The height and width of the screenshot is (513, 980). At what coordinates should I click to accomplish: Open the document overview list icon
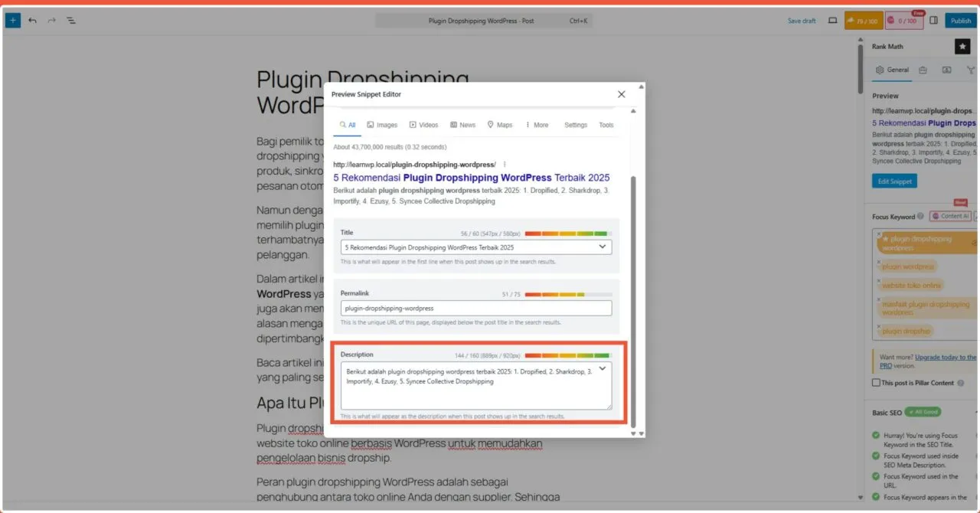pos(71,20)
